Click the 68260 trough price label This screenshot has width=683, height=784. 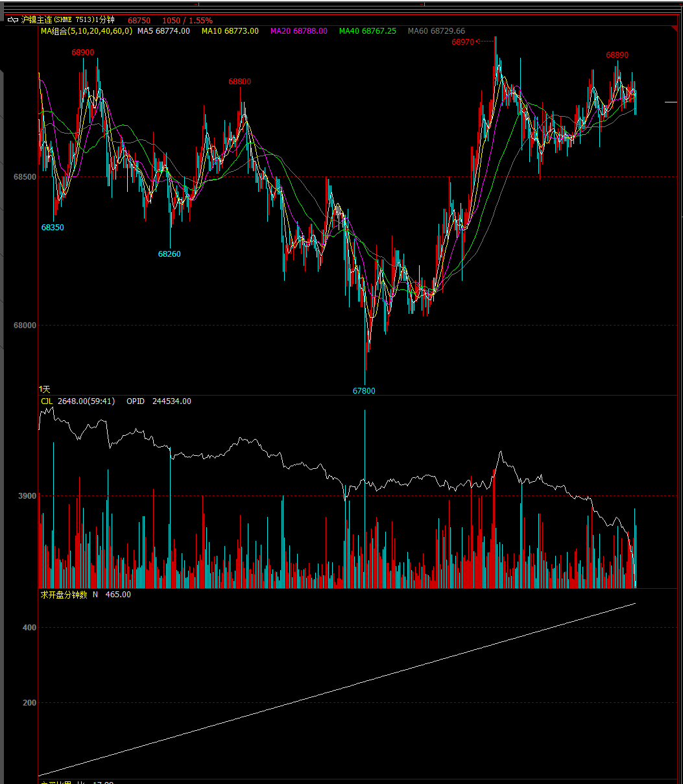[169, 254]
